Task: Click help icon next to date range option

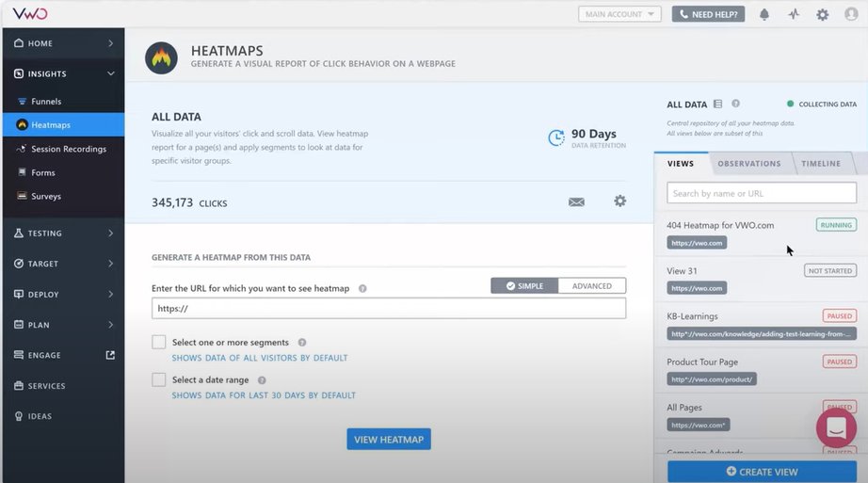Action: point(262,380)
